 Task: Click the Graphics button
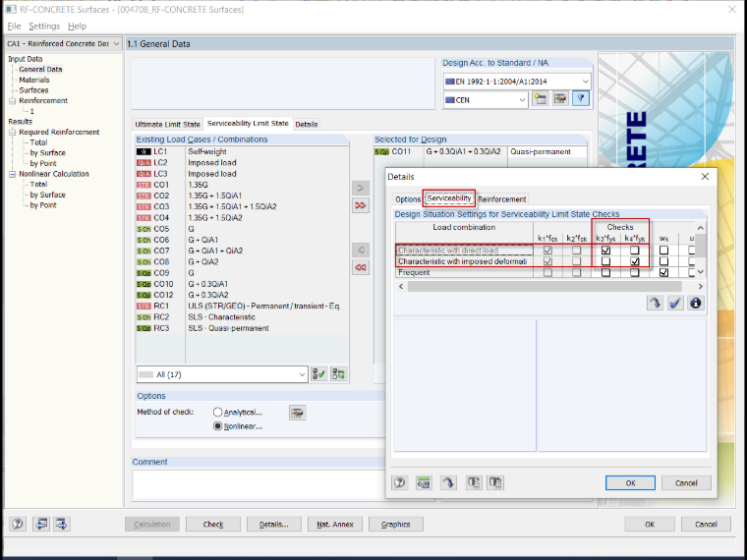point(396,525)
